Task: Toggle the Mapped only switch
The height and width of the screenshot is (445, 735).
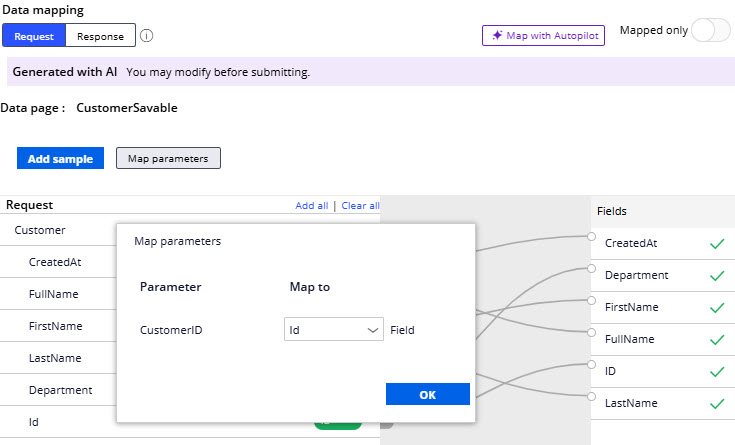Action: (711, 31)
